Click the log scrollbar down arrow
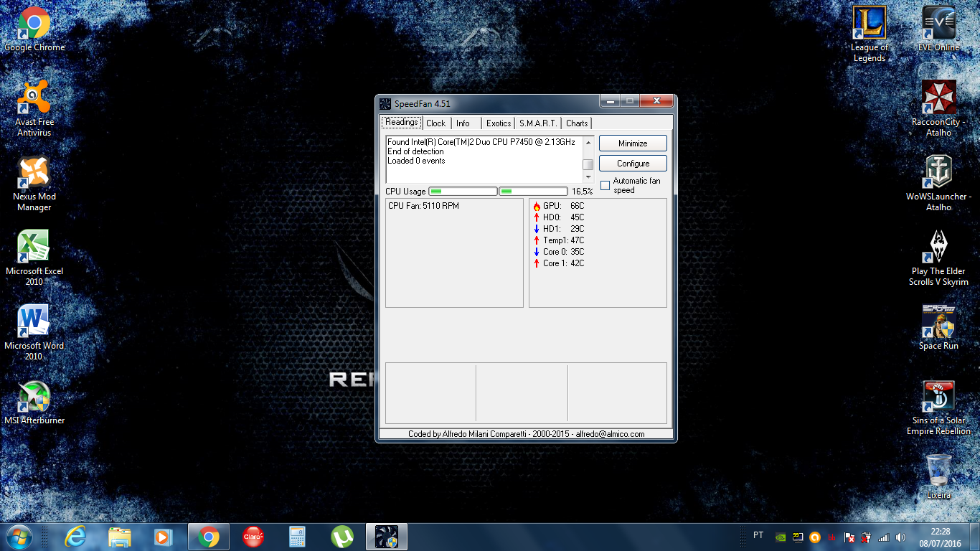The image size is (980, 551). 588,176
